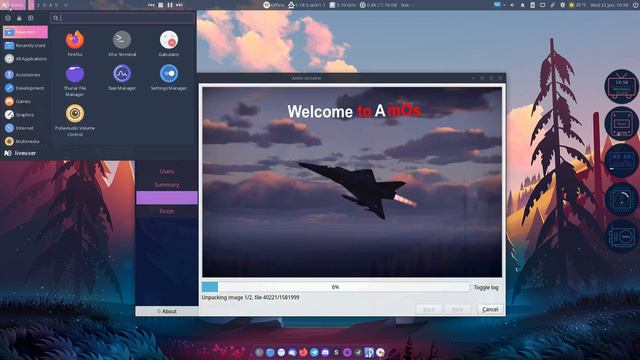Open Thunar File Manager from the menu
Viewport: 640px width, 360px height.
(75, 81)
